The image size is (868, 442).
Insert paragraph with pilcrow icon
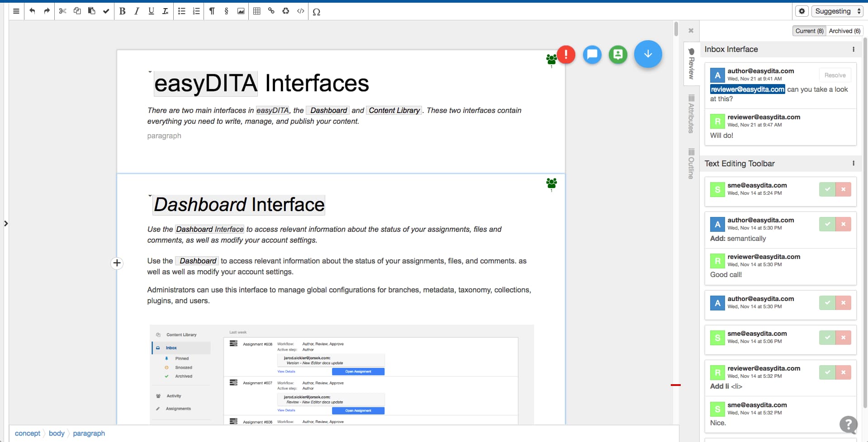212,11
